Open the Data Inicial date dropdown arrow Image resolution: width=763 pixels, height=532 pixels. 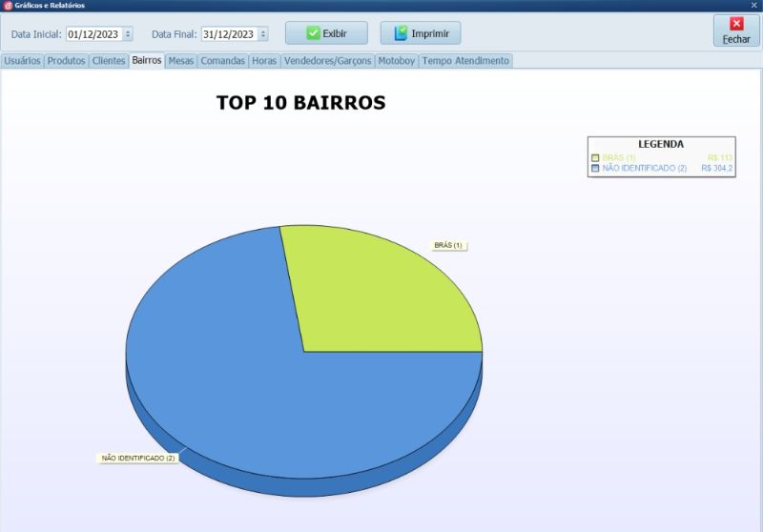[x=128, y=34]
